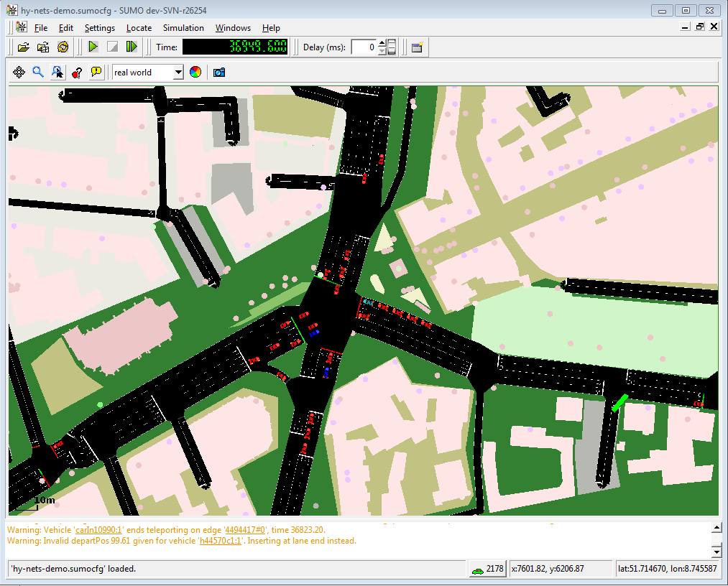Open the Simulation menu

tap(183, 28)
